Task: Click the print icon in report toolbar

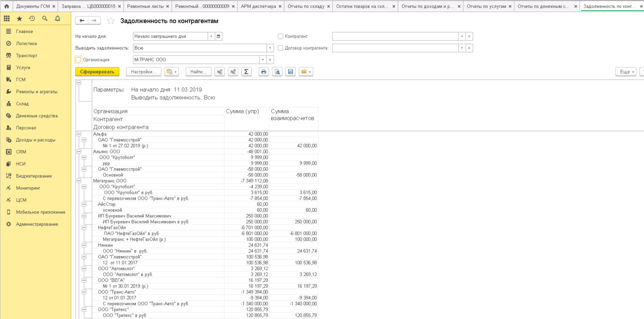Action: 264,72
